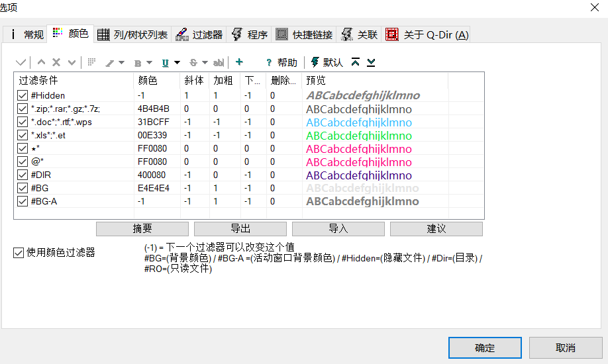The image size is (608, 364).
Task: Click the 加粗 column header
Action: [x=225, y=80]
